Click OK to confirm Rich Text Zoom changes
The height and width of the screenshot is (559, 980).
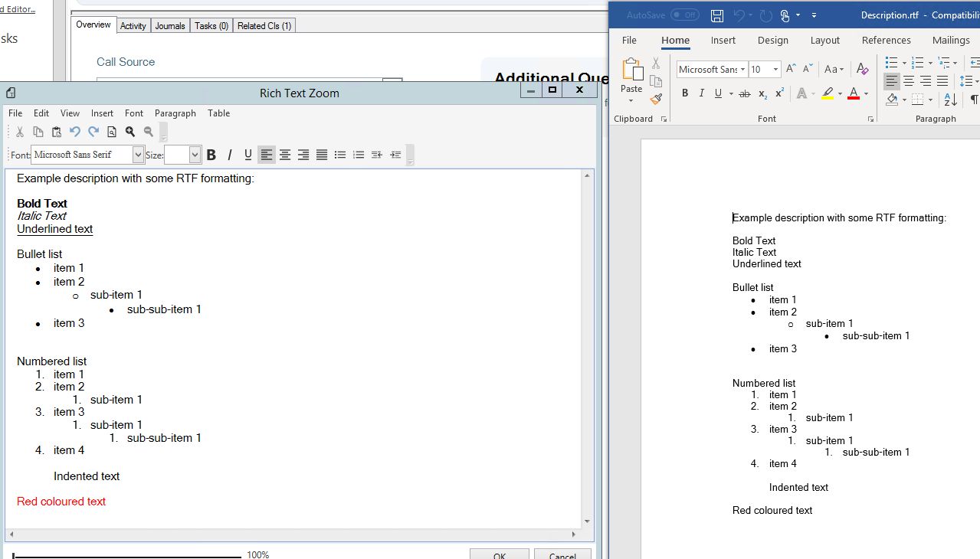tap(499, 554)
